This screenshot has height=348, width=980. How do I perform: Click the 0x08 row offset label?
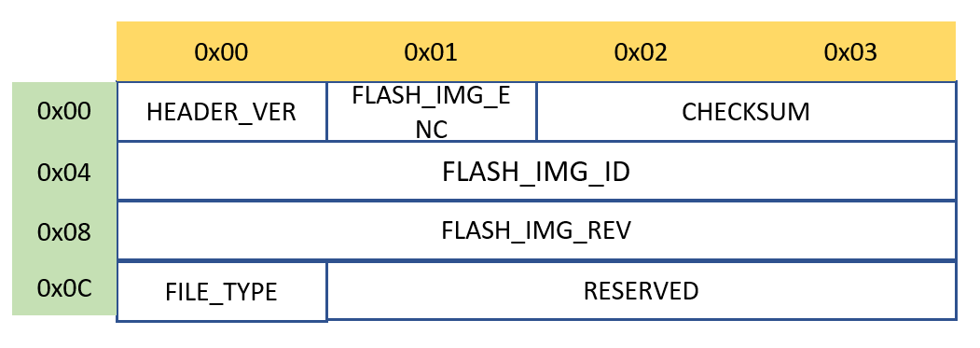coord(64,231)
